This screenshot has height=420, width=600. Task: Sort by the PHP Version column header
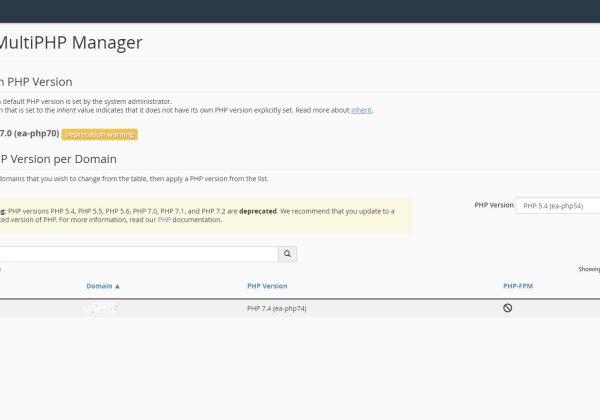tap(267, 286)
